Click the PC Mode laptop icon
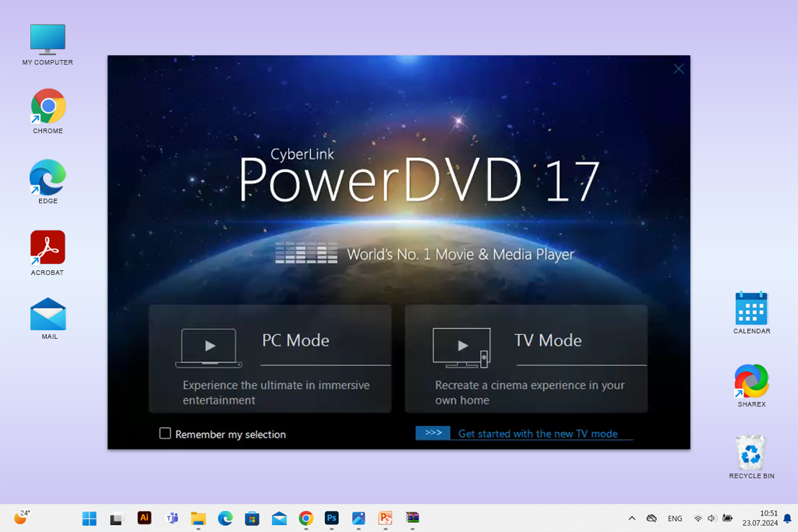The image size is (798, 532). pos(209,348)
